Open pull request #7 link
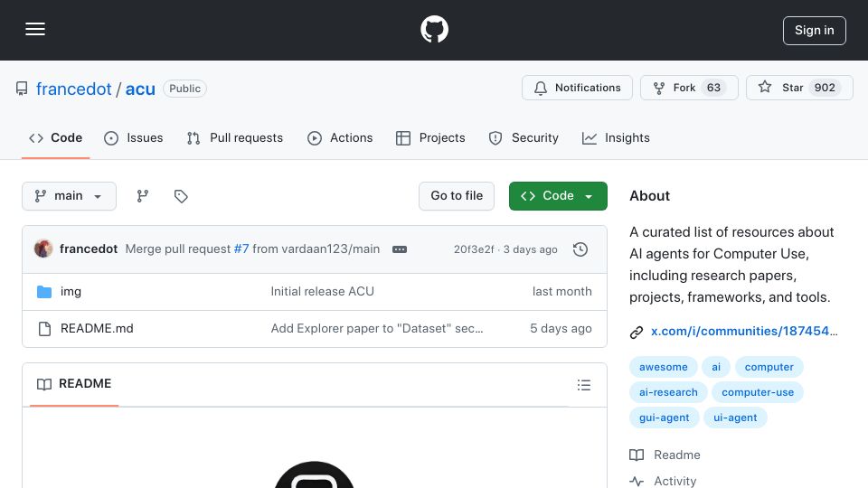The image size is (868, 488). 241,249
